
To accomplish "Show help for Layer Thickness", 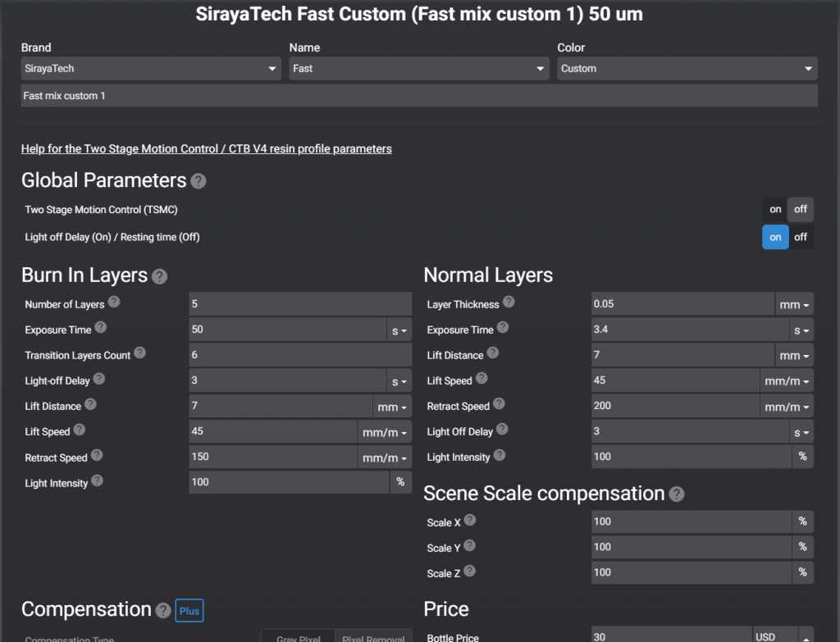I will point(509,302).
